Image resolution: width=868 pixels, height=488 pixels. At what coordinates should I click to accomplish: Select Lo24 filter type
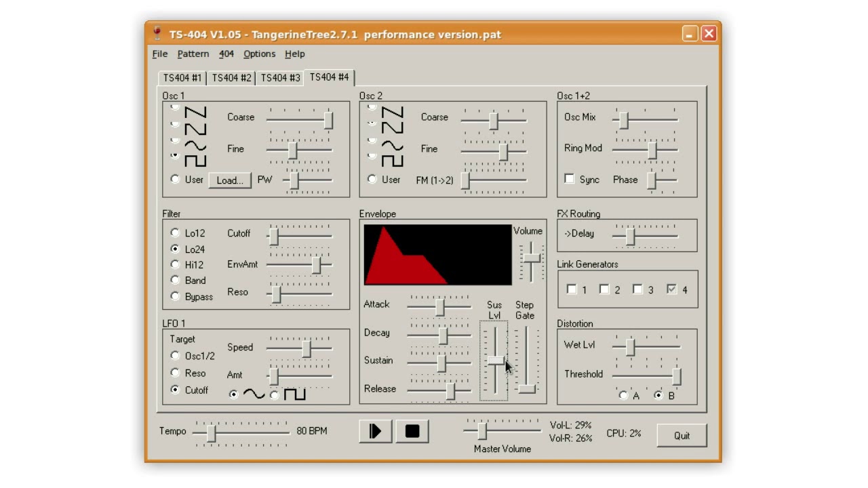(x=176, y=249)
